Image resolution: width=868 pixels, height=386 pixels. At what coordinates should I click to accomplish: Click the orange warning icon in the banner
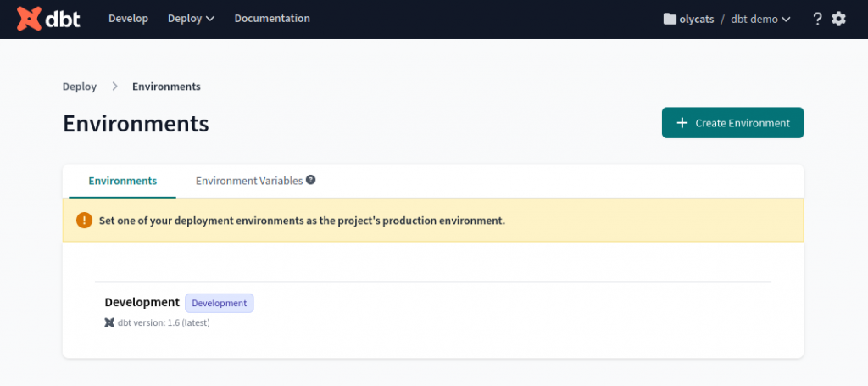pyautogui.click(x=84, y=221)
